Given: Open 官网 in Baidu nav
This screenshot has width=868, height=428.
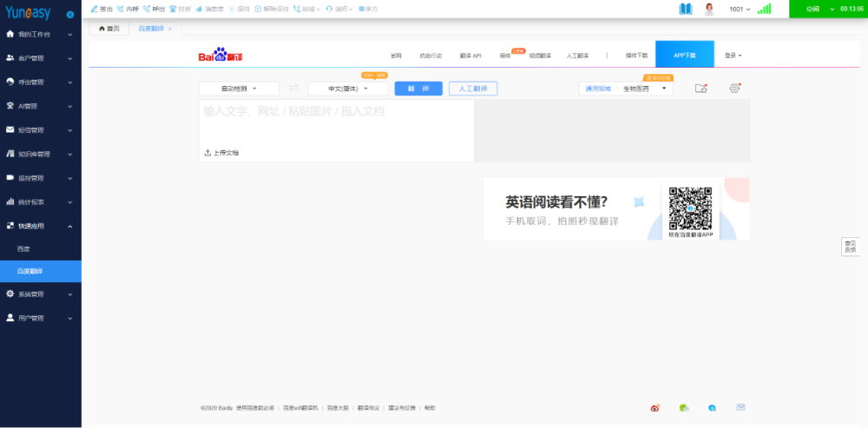Looking at the screenshot, I should tap(395, 56).
